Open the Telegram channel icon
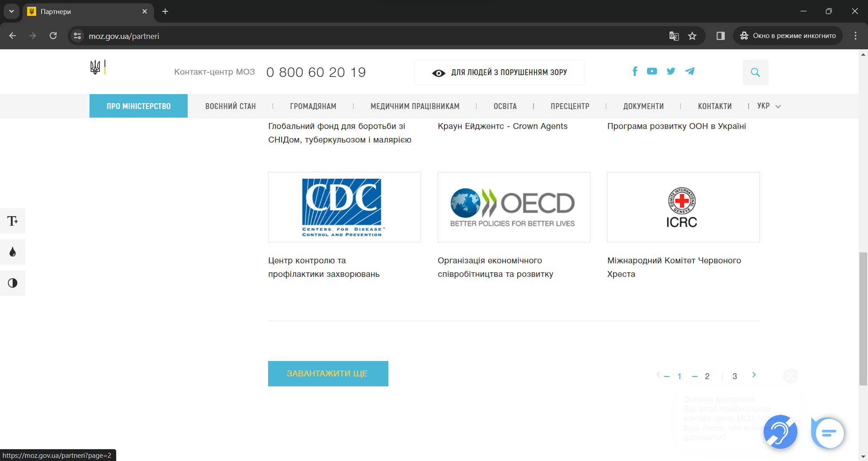Image resolution: width=868 pixels, height=461 pixels. coord(689,71)
